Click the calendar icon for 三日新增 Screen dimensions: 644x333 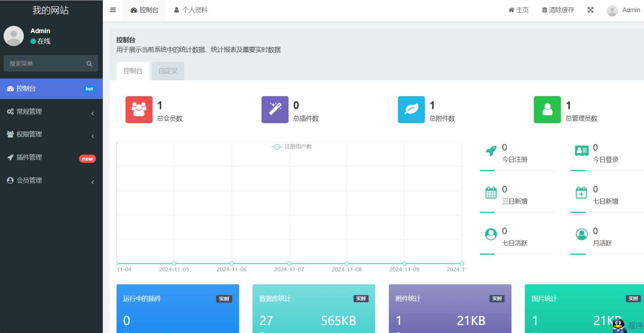tap(491, 193)
